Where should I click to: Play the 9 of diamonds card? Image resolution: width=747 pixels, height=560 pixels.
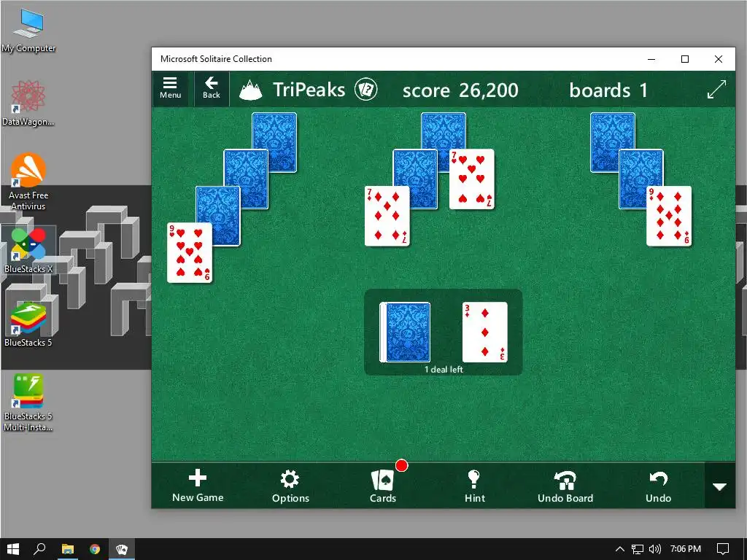pyautogui.click(x=669, y=216)
